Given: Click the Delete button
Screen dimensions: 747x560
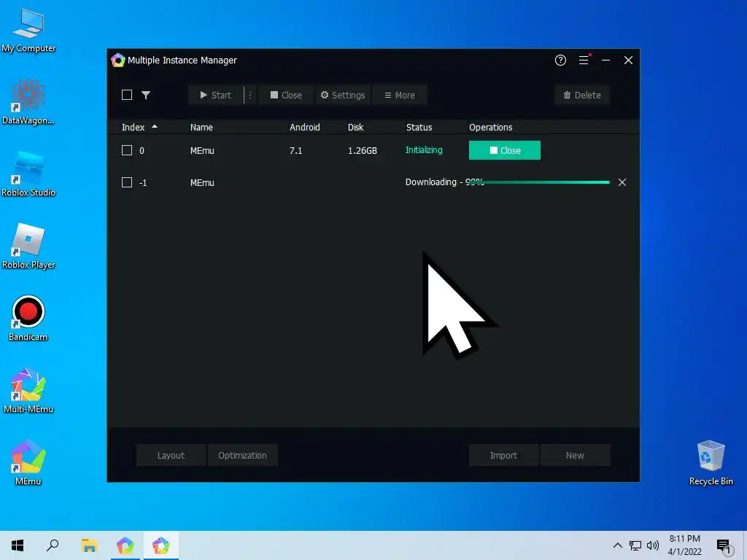Looking at the screenshot, I should click(581, 95).
